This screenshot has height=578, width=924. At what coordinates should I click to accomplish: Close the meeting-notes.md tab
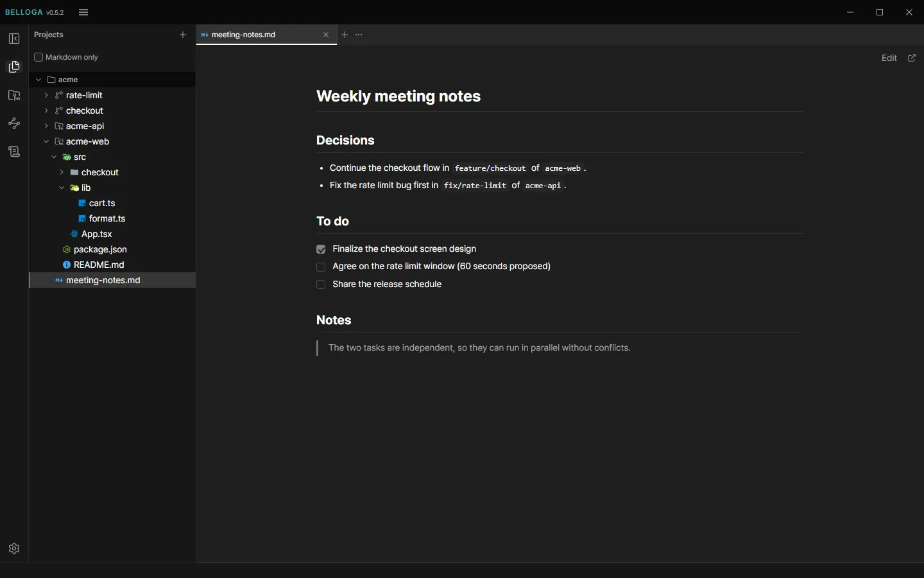coord(326,35)
